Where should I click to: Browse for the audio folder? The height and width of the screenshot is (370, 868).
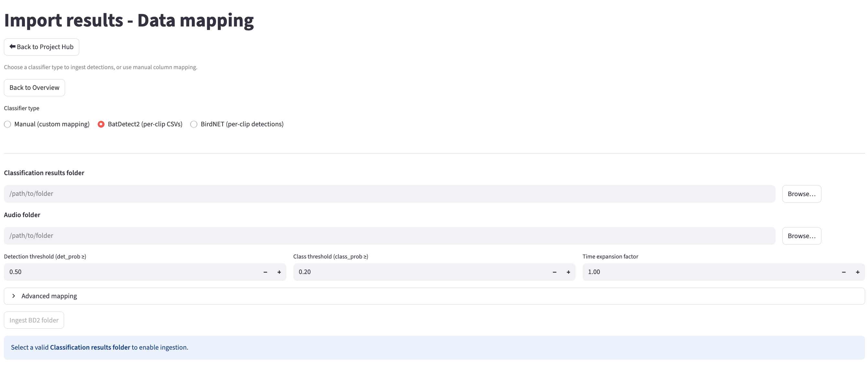coord(801,236)
